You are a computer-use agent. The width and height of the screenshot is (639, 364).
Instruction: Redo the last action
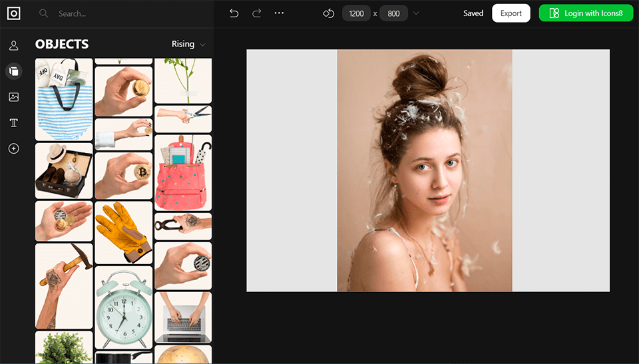tap(257, 13)
